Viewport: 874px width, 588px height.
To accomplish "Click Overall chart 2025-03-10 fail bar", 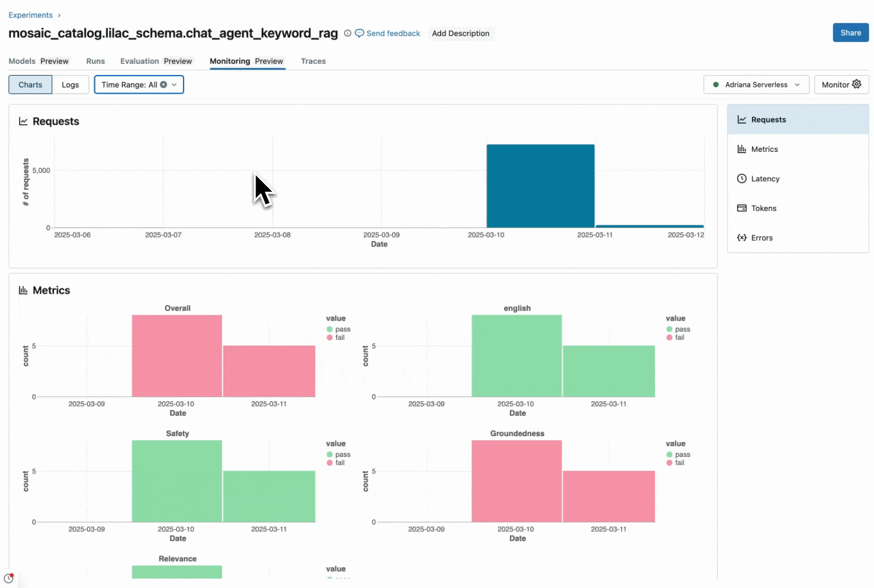I will (x=177, y=356).
